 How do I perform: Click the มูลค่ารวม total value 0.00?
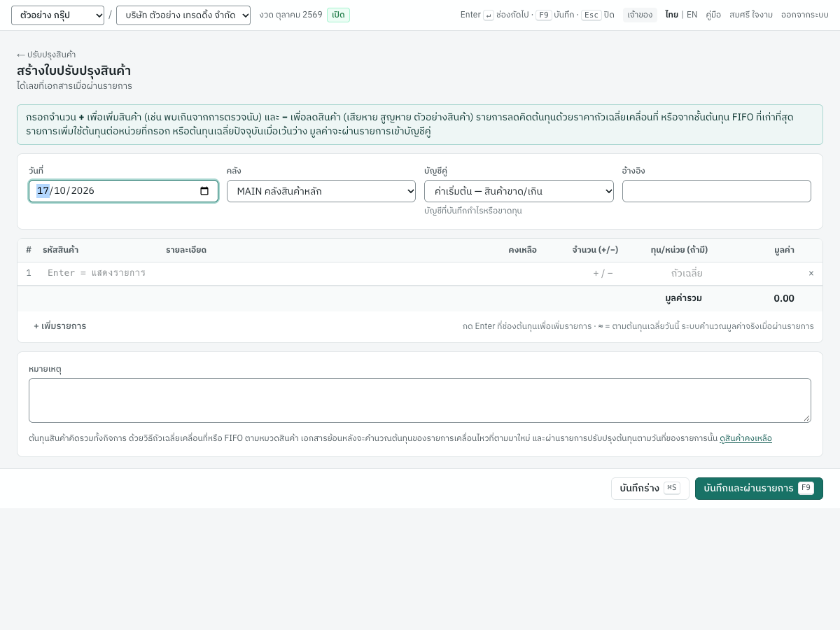pos(784,298)
